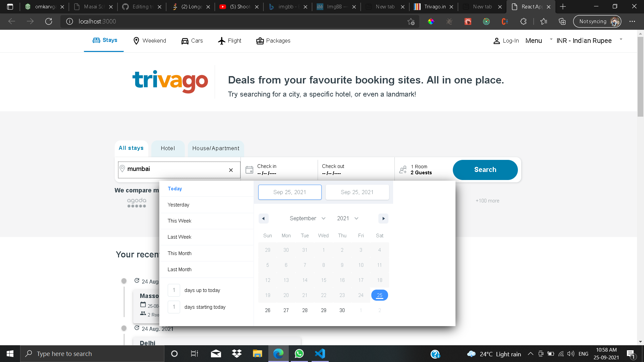Open the Flight section with the airplane icon

click(x=222, y=41)
